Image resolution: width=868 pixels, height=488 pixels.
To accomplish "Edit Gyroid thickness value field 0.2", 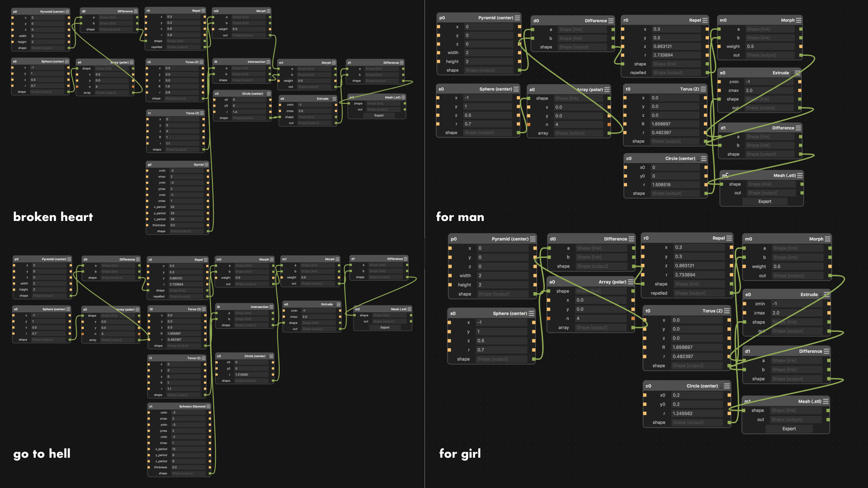I will pos(186,225).
